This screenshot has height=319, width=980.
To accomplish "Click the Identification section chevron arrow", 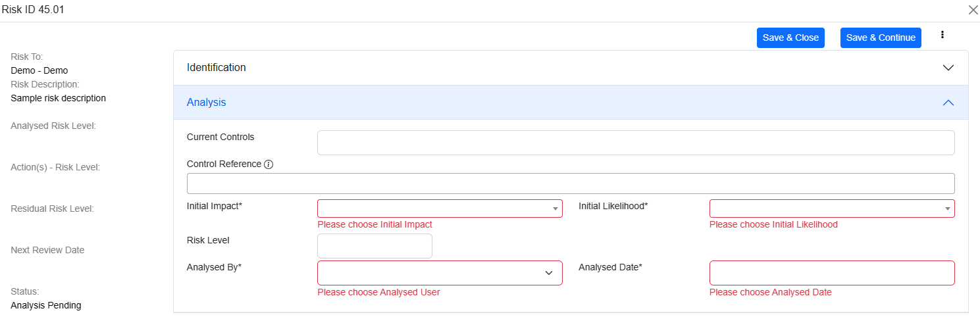I will [948, 68].
